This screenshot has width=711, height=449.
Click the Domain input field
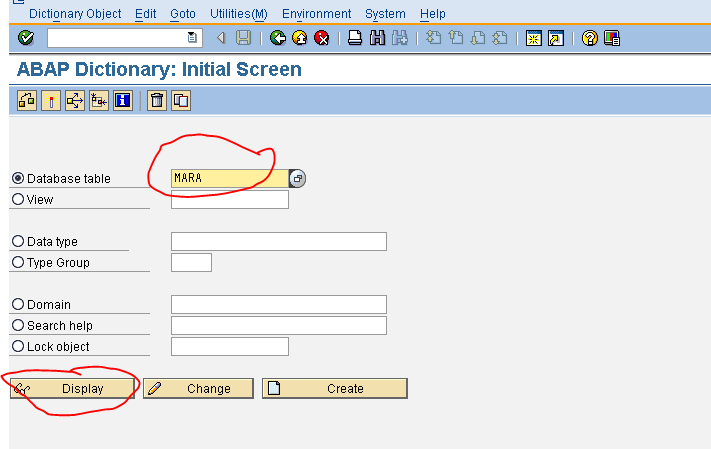point(279,304)
